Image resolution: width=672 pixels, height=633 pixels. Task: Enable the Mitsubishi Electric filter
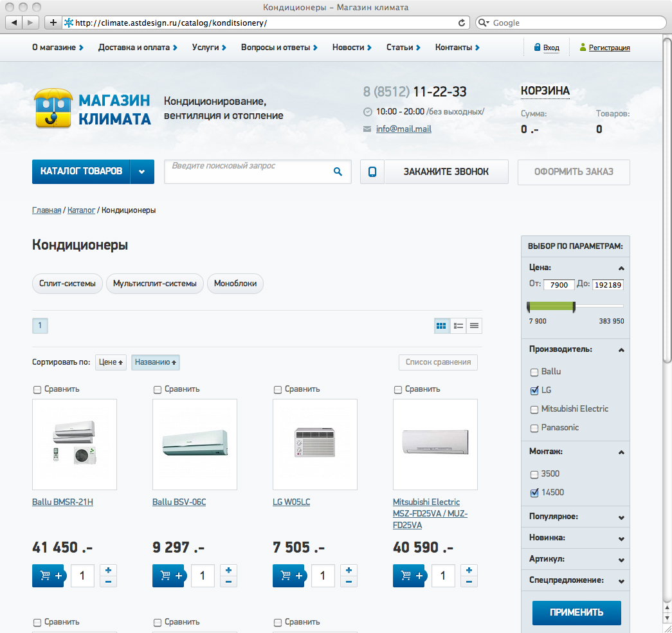tap(534, 409)
